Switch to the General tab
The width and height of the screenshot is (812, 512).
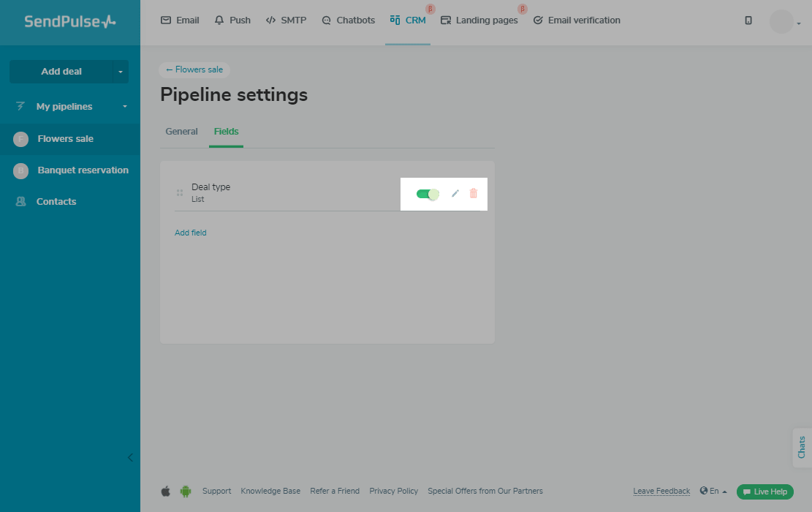pyautogui.click(x=181, y=132)
